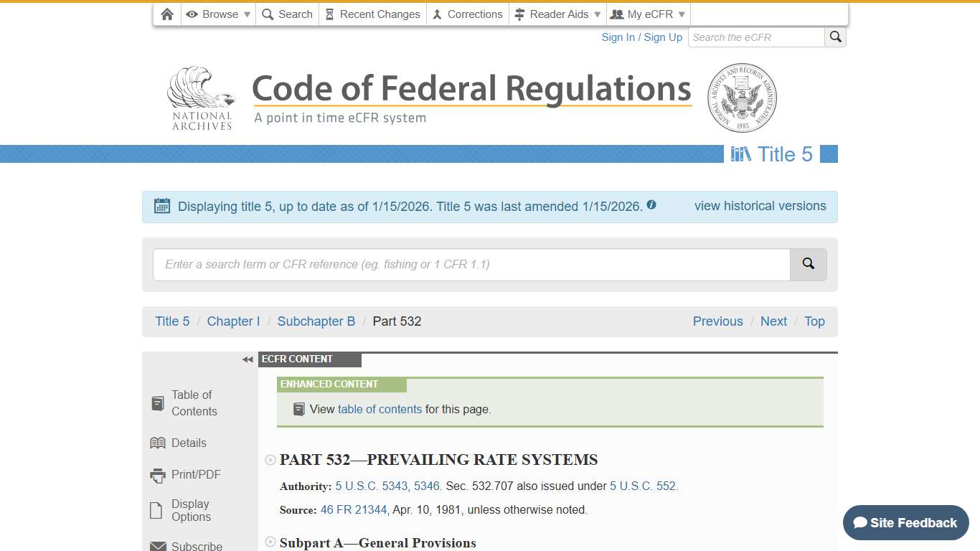Click the info icon after the amendment date

[651, 204]
